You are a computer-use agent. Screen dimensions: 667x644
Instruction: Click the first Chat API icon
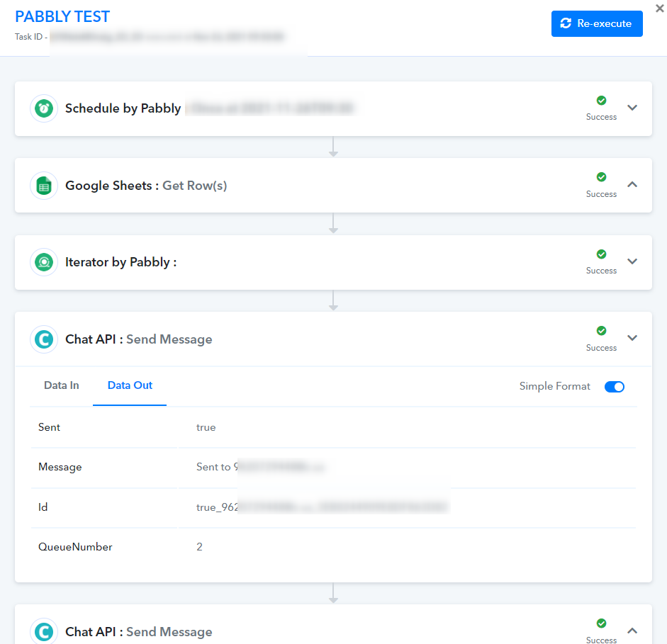click(x=44, y=339)
